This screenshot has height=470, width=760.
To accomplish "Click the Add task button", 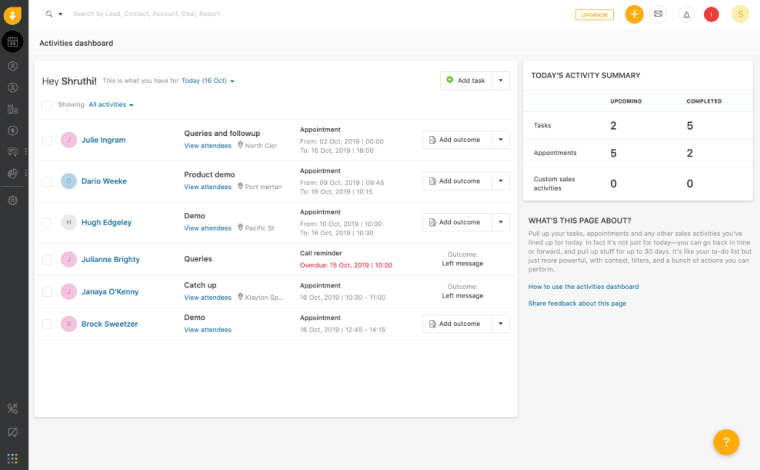I will tap(465, 80).
